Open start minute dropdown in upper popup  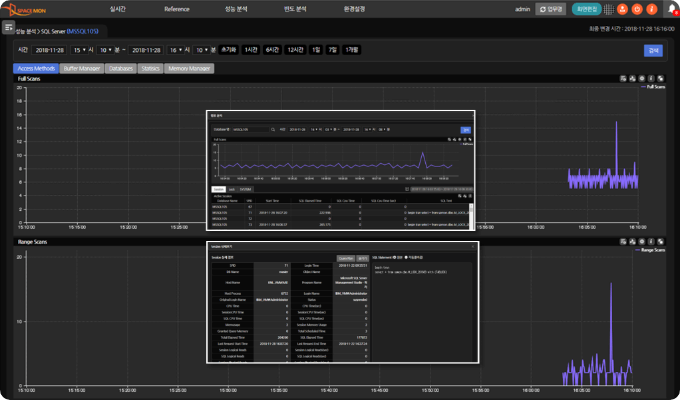[x=328, y=129]
